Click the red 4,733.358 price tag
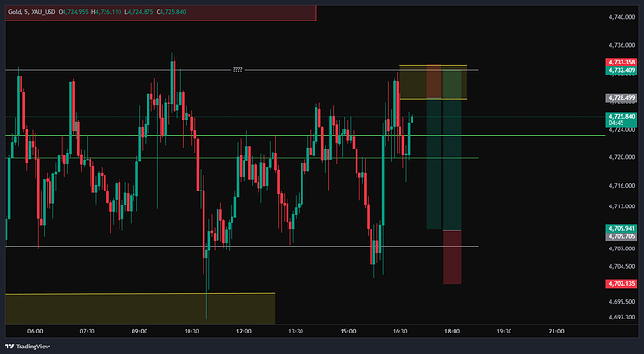 point(621,62)
